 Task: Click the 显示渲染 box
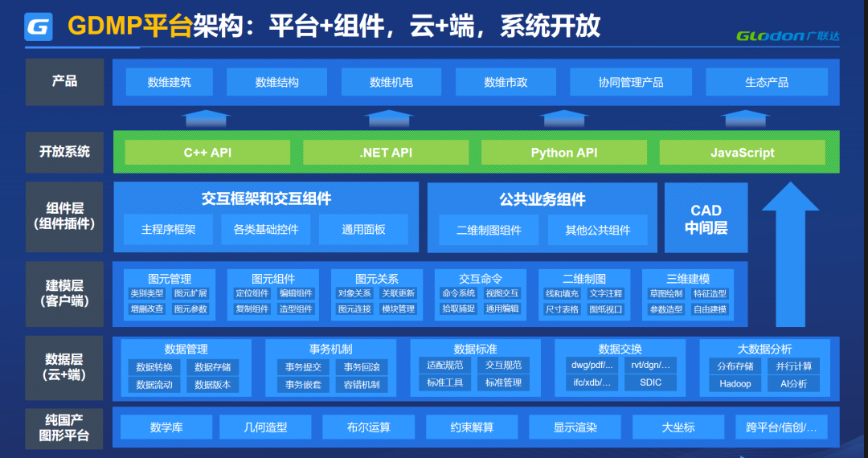[575, 427]
